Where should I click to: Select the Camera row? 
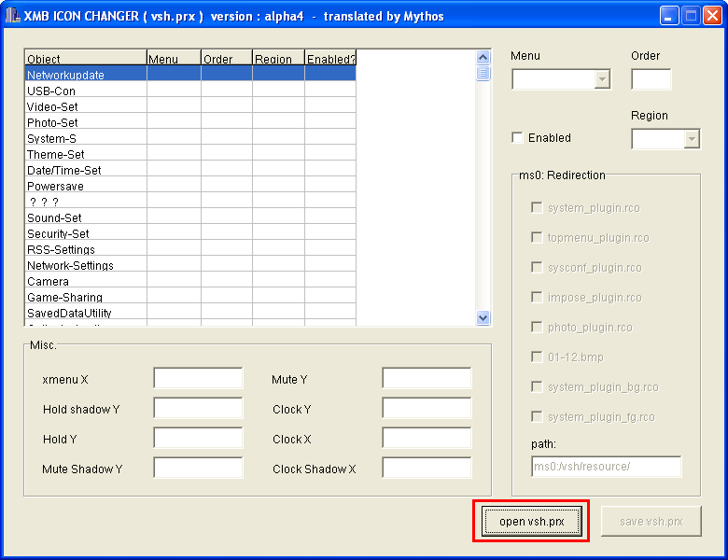pyautogui.click(x=190, y=280)
